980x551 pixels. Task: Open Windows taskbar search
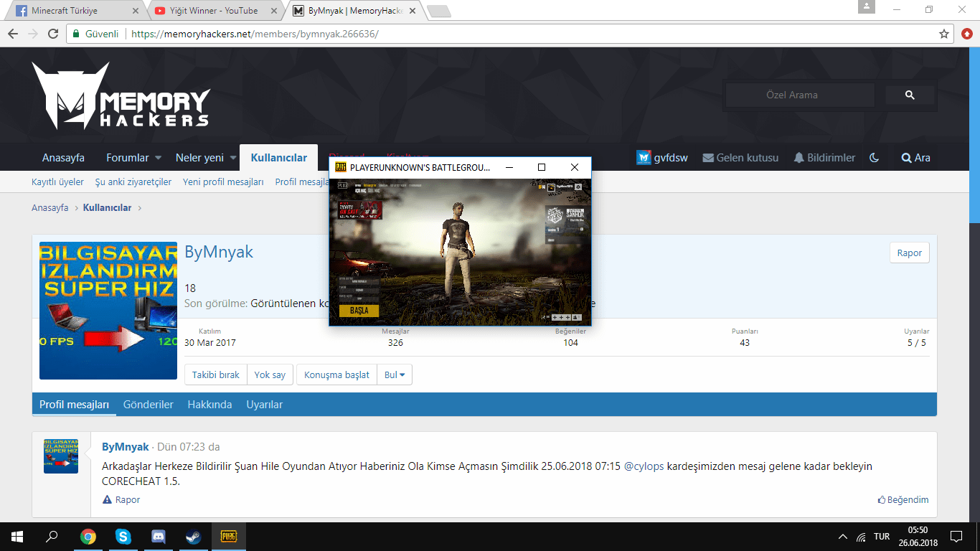52,536
